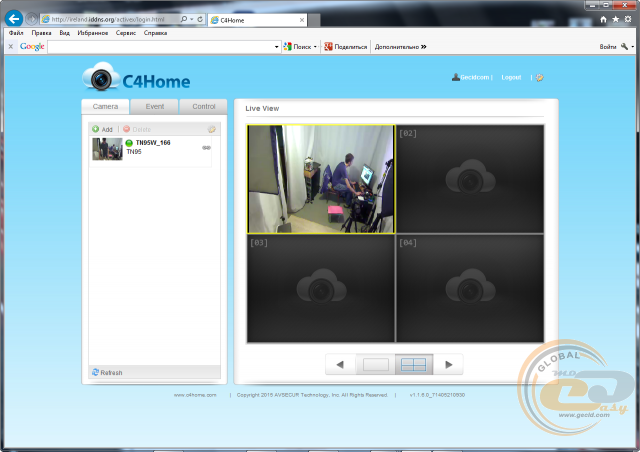
Task: Open the Файл menu
Action: 16,33
